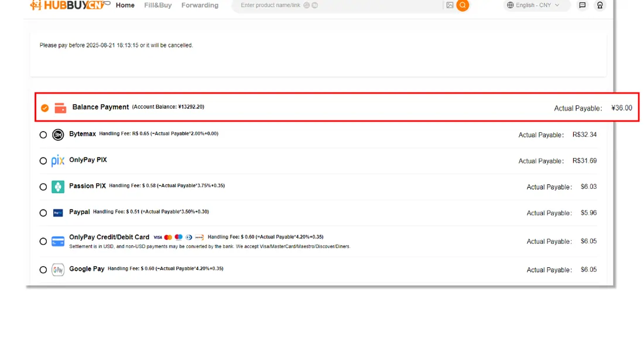The height and width of the screenshot is (348, 644).
Task: Click the 'Google Pay' label
Action: pyautogui.click(x=87, y=269)
